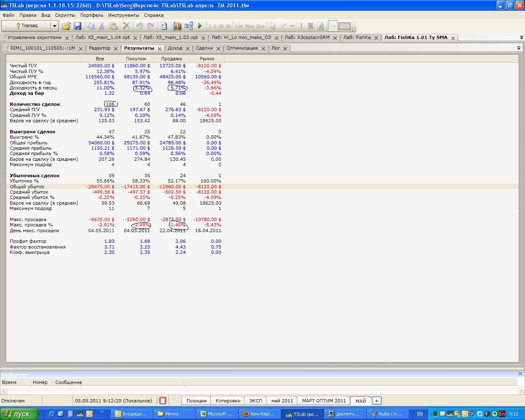
Task: Click the script diagram icon next to the play button
Action: coord(189,26)
